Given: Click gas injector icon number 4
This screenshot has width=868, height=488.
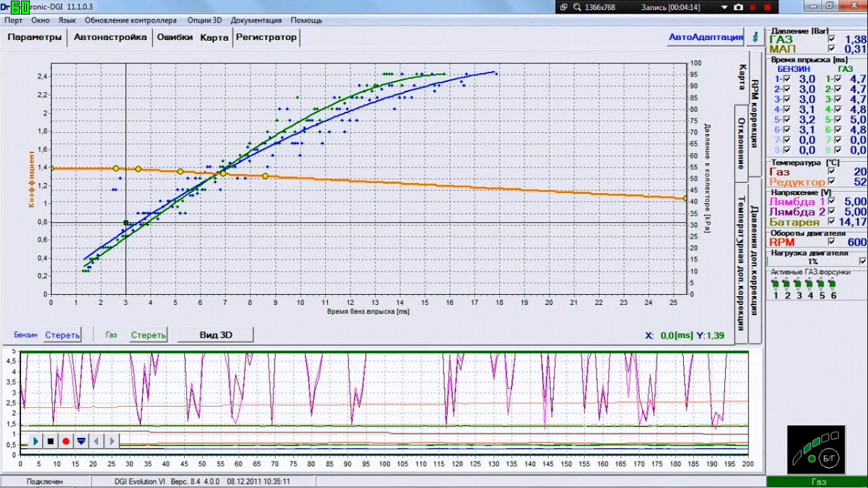Looking at the screenshot, I should pos(810,285).
